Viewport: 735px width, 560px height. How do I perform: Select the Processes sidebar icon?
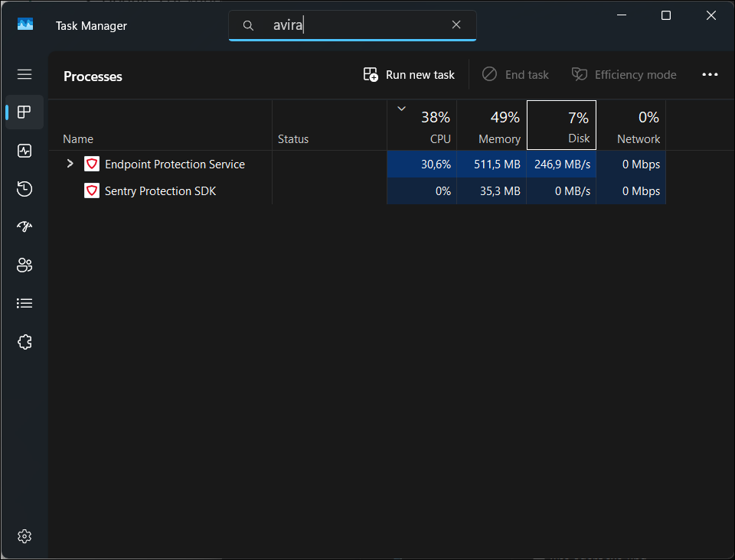(x=24, y=112)
